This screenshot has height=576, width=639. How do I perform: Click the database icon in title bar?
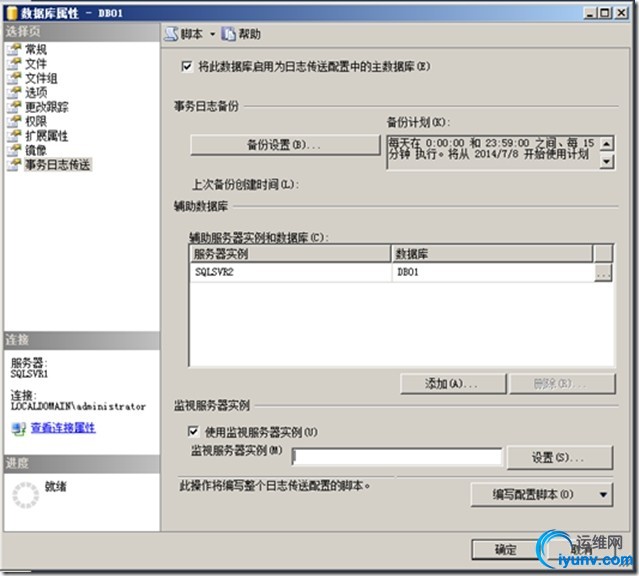(x=12, y=13)
